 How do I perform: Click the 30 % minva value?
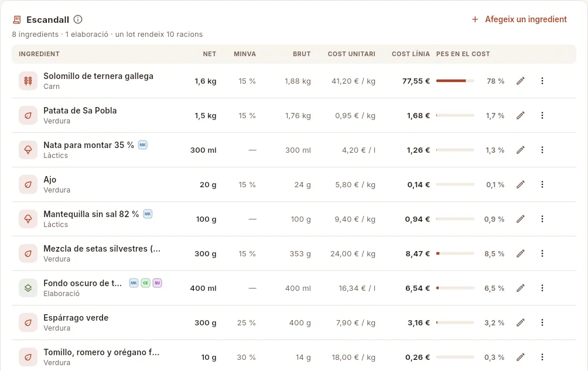pos(247,357)
